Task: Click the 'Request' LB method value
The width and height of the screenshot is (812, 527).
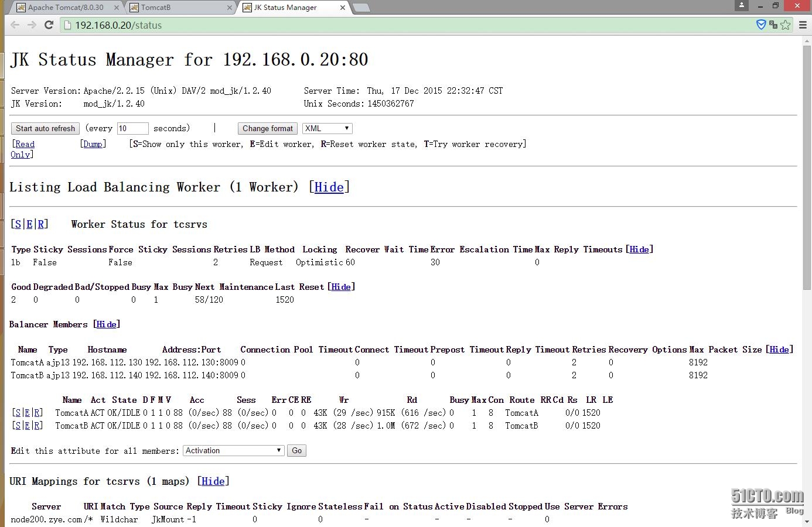Action: (266, 262)
